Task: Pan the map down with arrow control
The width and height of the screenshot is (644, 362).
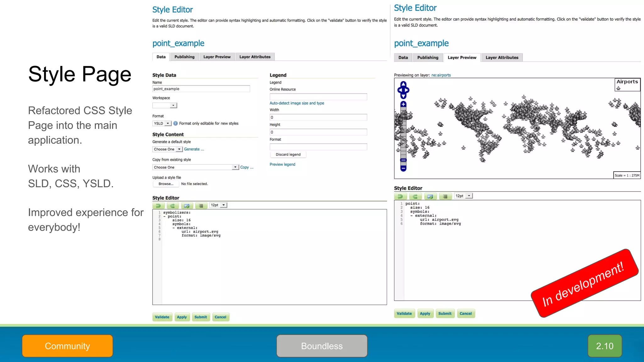Action: [x=403, y=96]
